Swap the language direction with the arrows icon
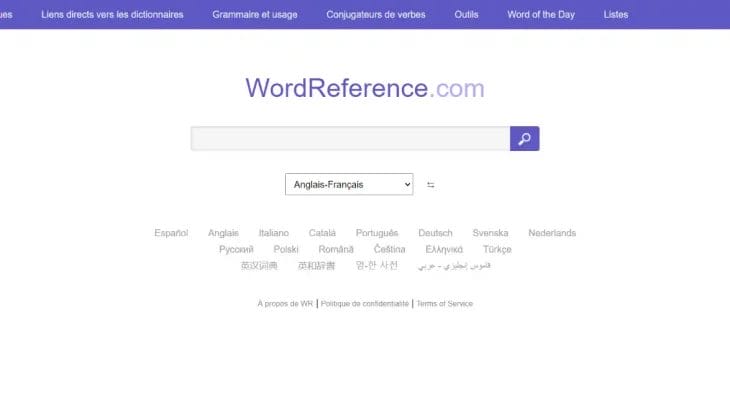730x412 pixels. [431, 185]
